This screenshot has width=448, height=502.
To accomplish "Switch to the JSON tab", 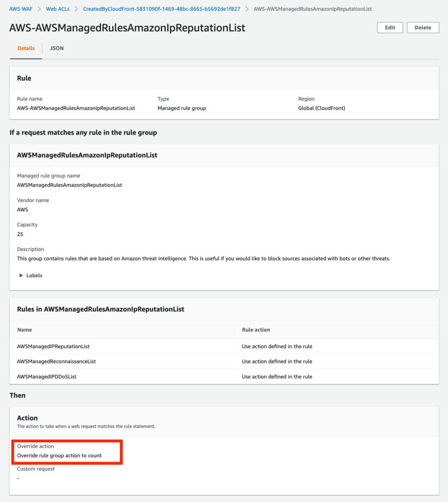I will 56,48.
